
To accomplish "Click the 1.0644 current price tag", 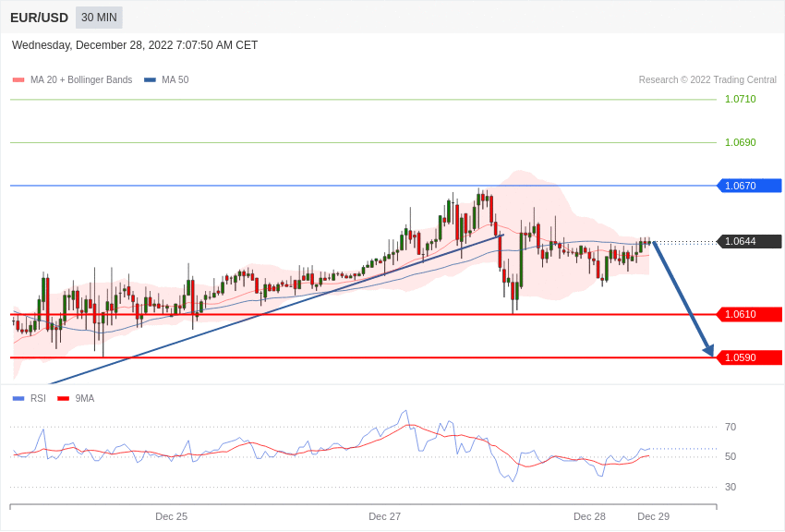I will [x=750, y=241].
